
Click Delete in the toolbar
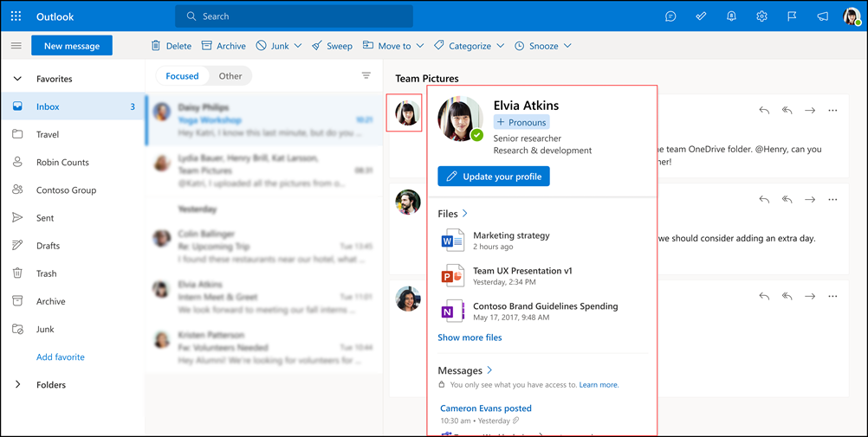[x=172, y=46]
